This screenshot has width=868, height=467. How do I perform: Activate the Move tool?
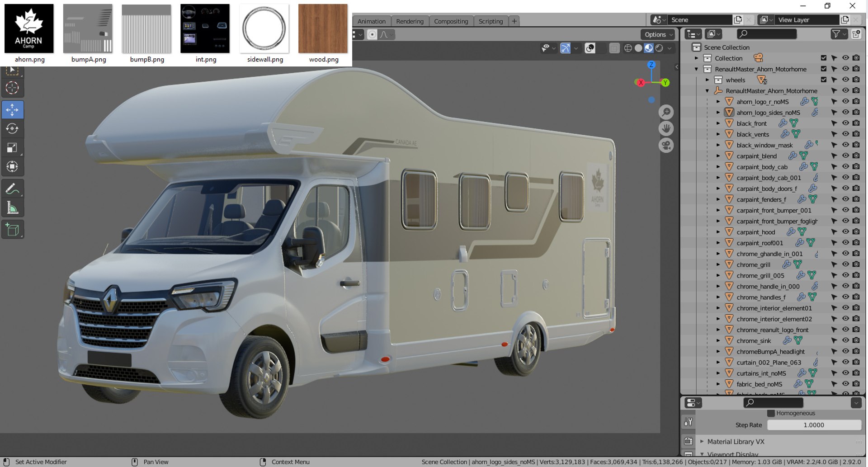point(12,110)
